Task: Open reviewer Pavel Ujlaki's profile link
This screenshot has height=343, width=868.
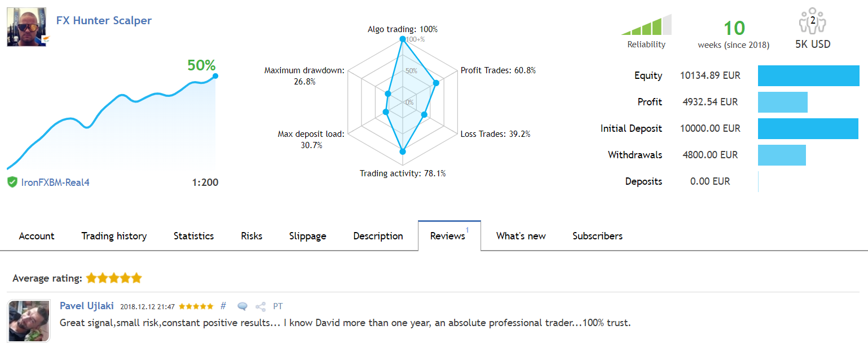Action: tap(87, 306)
